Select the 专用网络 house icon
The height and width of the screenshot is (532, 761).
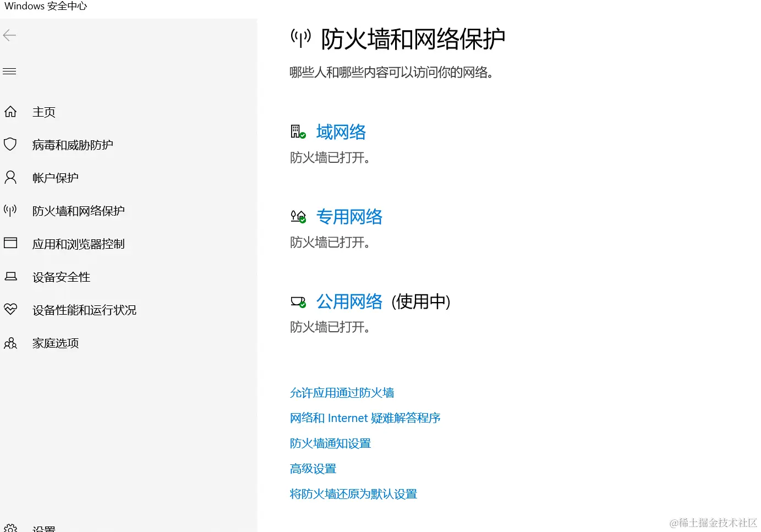point(298,216)
